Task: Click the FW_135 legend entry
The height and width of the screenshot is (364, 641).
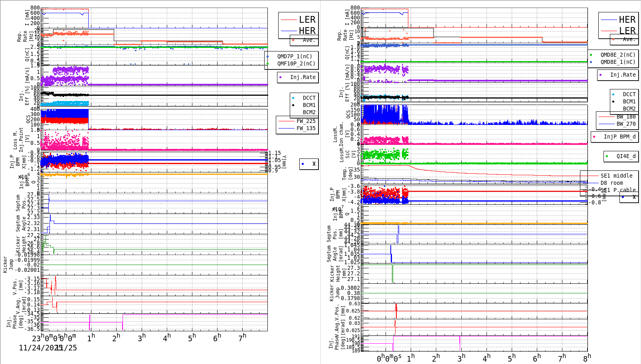Action: (x=306, y=129)
